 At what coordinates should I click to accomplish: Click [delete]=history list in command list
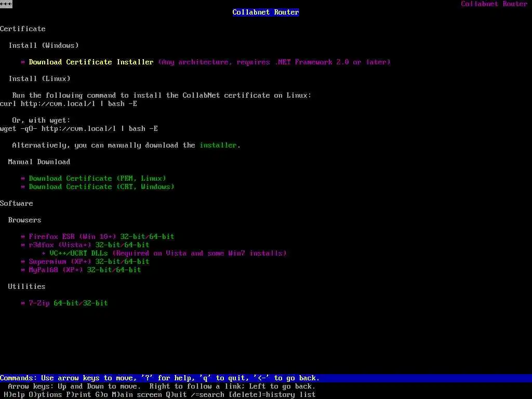272,395
